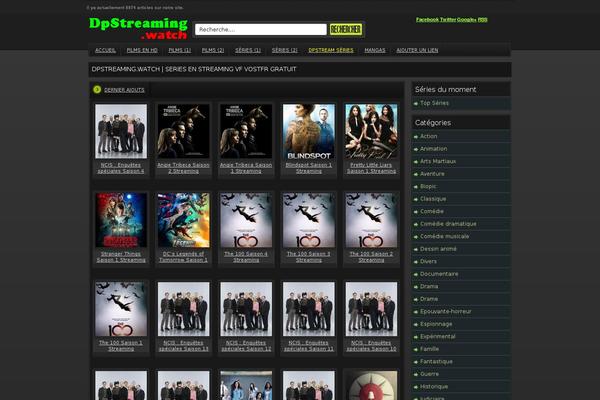Image resolution: width=600 pixels, height=400 pixels.
Task: Select Films (1) in the navigation bar
Action: pyautogui.click(x=179, y=50)
